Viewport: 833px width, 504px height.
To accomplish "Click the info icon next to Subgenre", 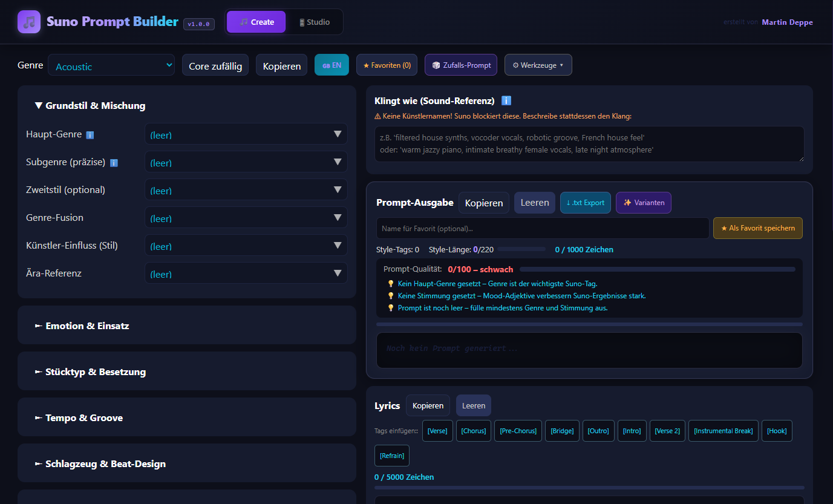I will (114, 162).
